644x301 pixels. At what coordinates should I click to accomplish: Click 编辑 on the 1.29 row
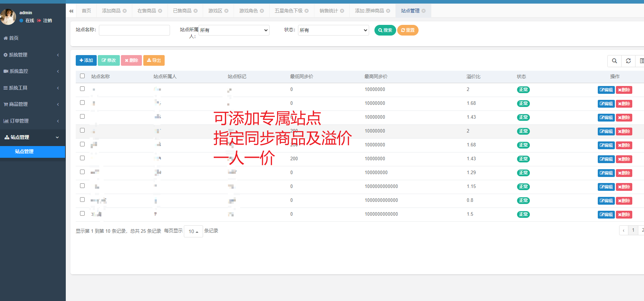(x=606, y=173)
